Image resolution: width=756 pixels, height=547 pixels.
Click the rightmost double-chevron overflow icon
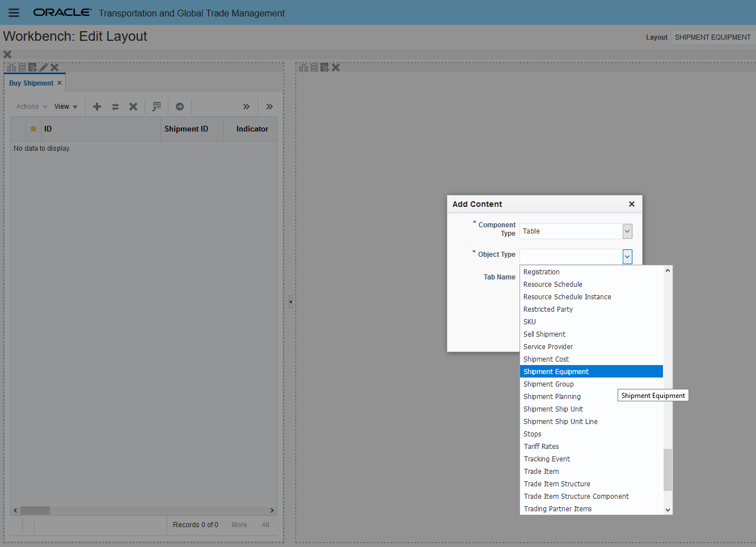click(269, 107)
